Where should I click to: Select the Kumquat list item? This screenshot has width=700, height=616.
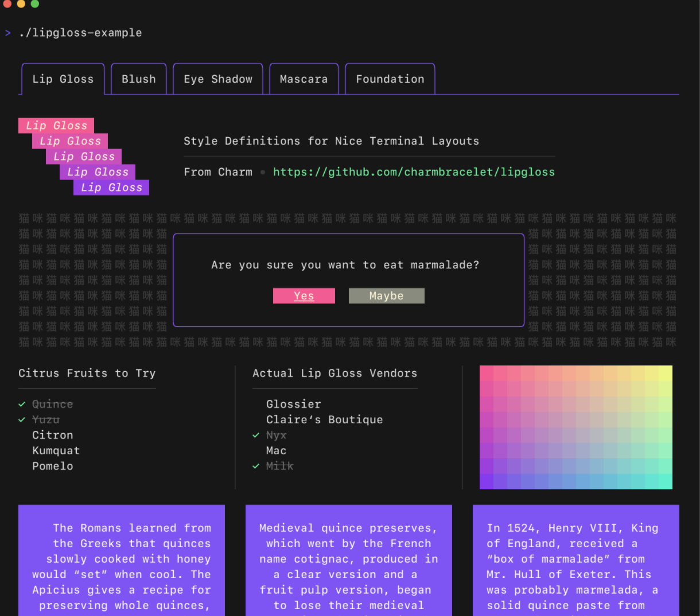(x=56, y=451)
